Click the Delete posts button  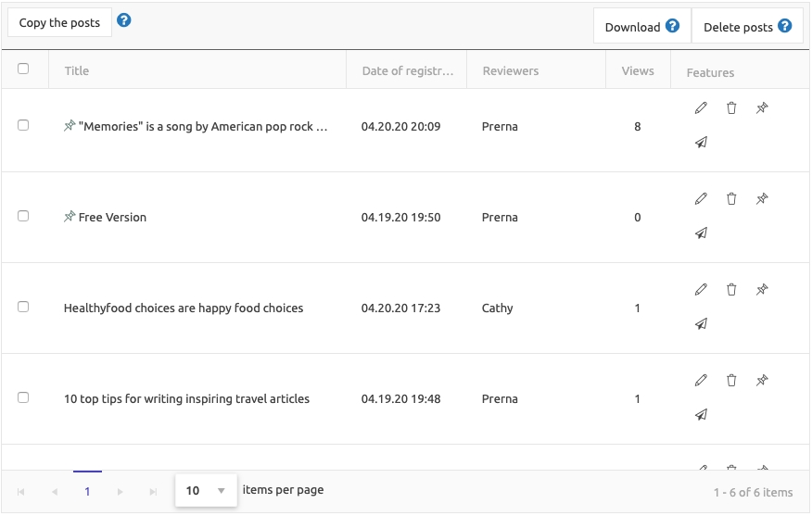coord(747,25)
